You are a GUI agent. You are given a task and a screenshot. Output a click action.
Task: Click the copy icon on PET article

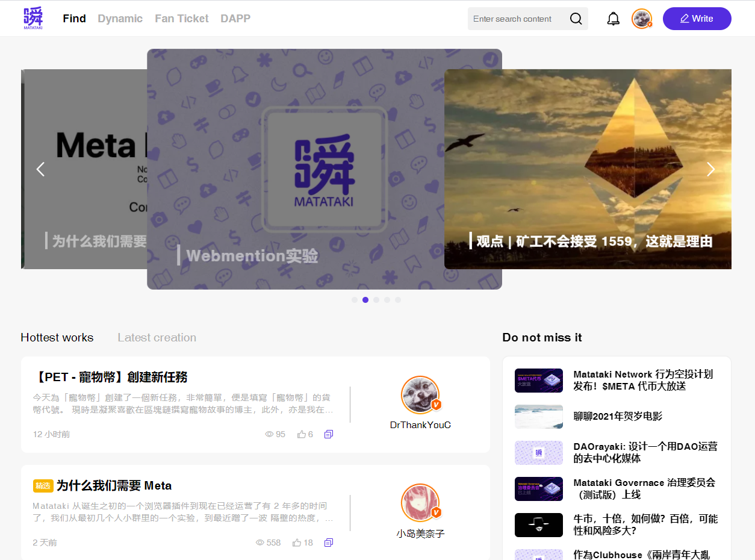329,434
